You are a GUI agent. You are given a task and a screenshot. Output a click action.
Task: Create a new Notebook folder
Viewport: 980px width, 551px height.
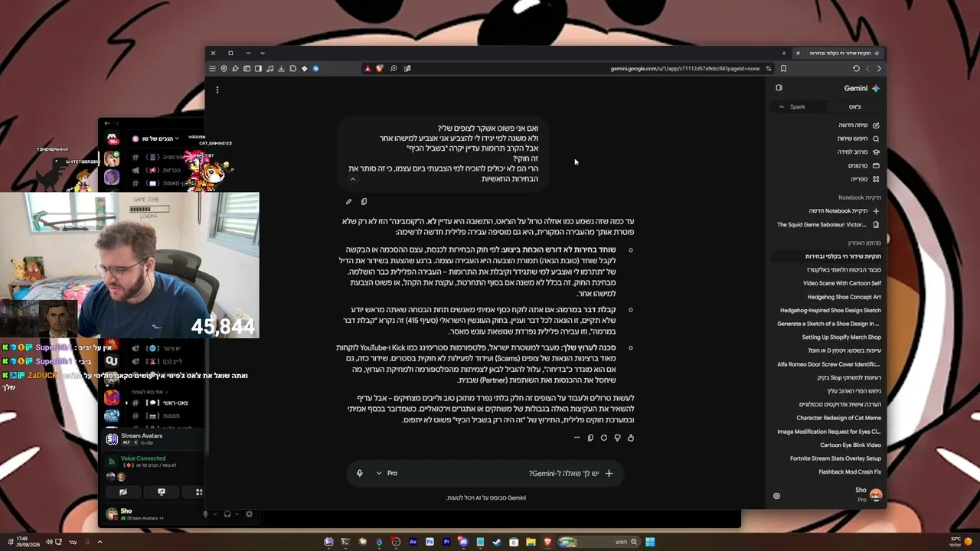pyautogui.click(x=844, y=211)
